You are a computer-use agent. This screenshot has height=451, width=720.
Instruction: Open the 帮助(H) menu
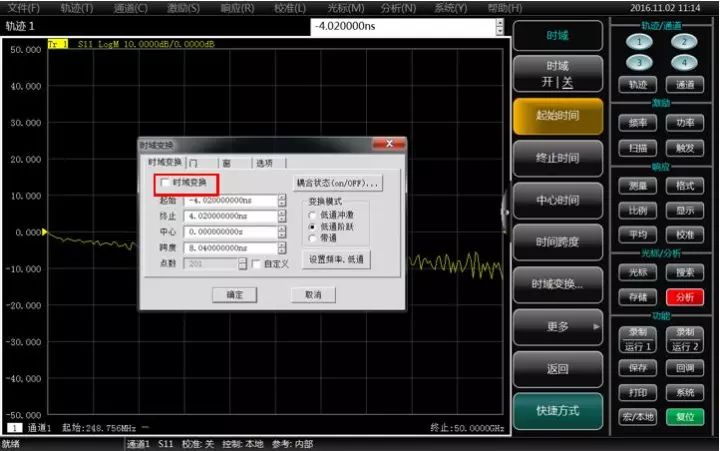505,8
